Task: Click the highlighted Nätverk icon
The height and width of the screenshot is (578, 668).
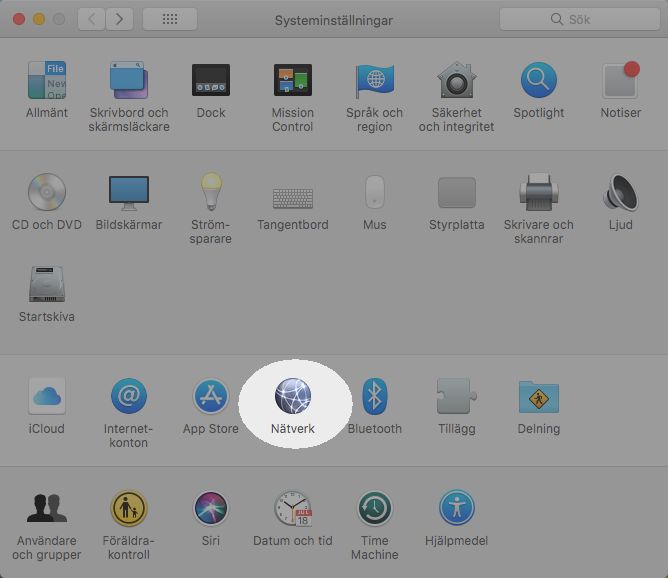Action: click(x=293, y=396)
